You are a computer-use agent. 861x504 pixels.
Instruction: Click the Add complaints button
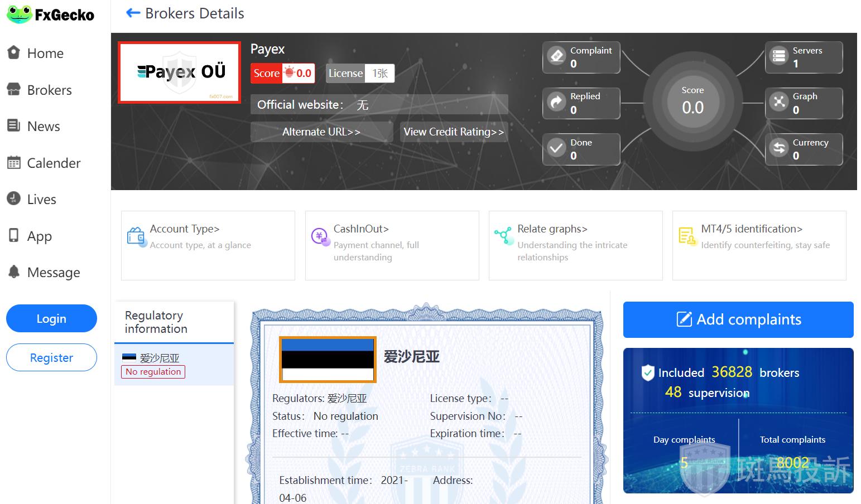click(738, 319)
